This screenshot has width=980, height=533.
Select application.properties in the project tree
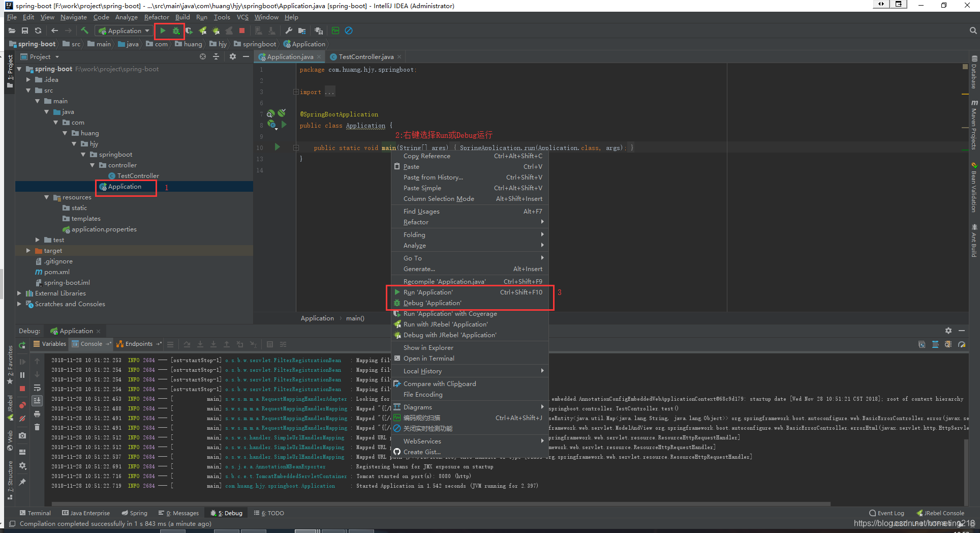pos(104,229)
